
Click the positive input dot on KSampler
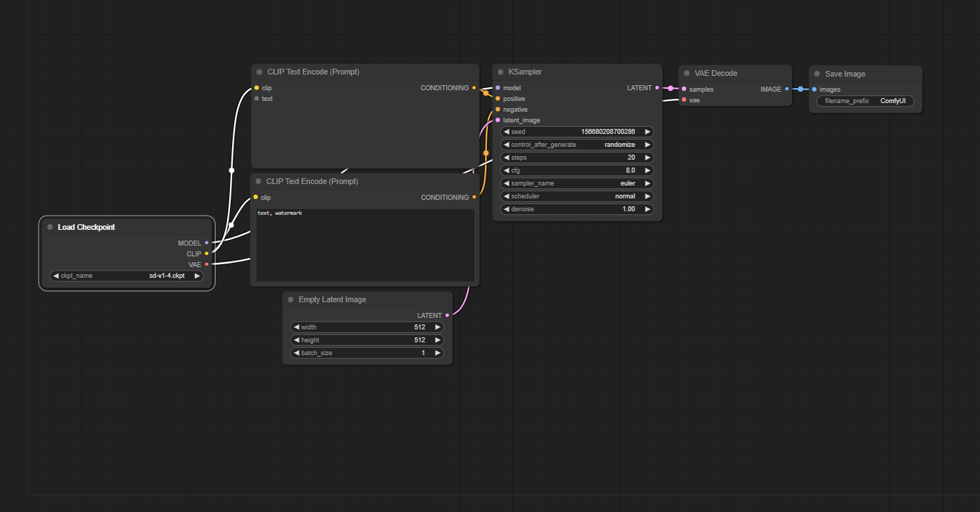click(x=498, y=98)
